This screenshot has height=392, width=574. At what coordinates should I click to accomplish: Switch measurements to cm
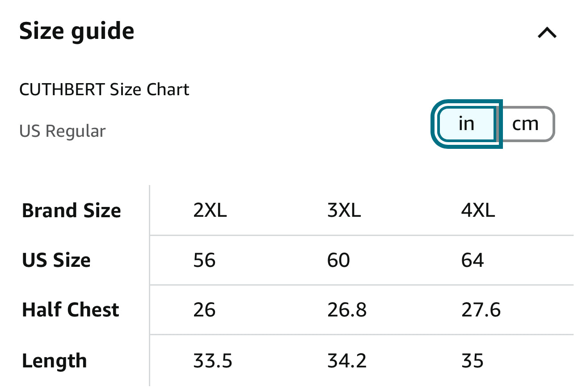pyautogui.click(x=525, y=124)
